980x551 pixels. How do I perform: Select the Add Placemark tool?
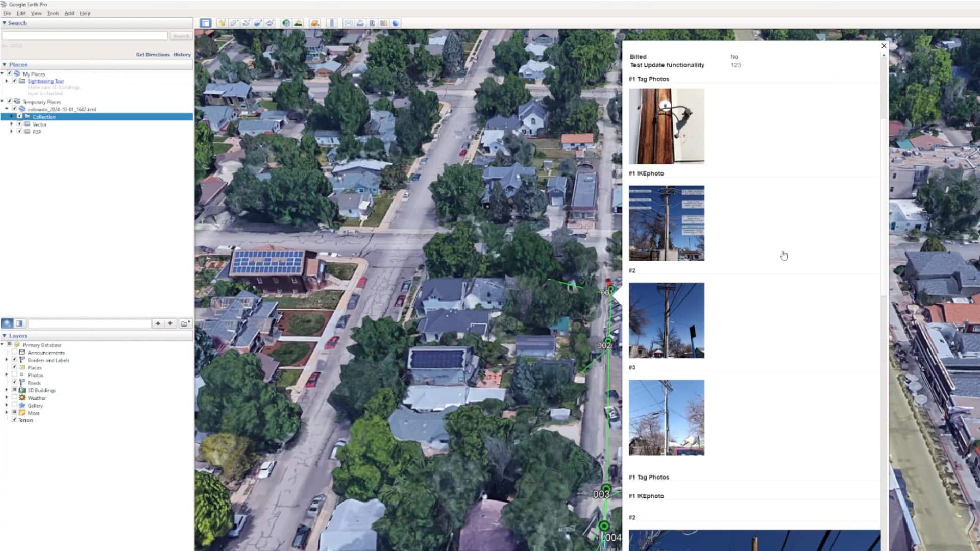[x=223, y=23]
